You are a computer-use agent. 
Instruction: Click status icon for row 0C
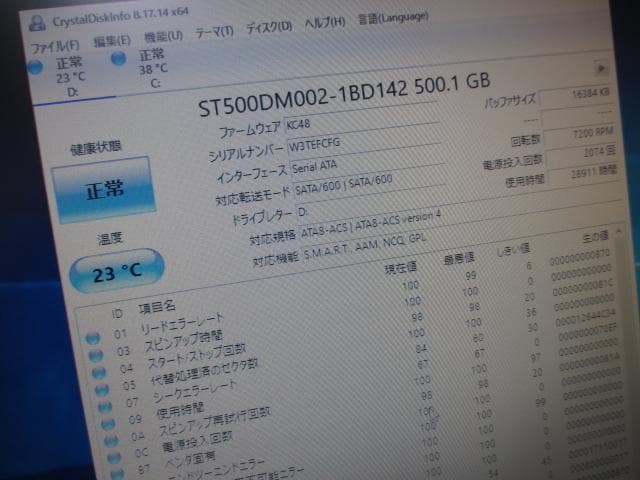[x=114, y=458]
